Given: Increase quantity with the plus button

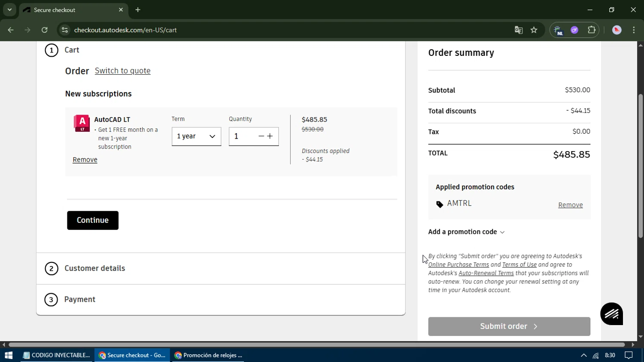Looking at the screenshot, I should pyautogui.click(x=270, y=136).
